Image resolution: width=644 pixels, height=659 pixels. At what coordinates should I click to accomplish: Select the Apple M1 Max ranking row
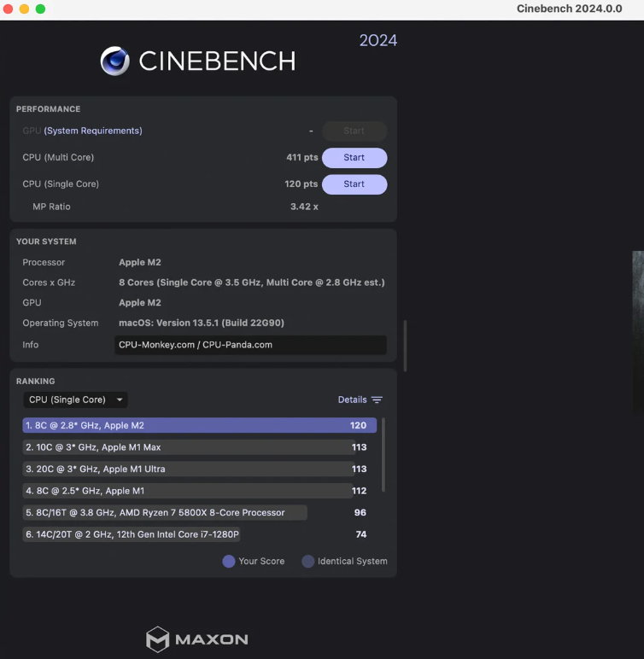point(188,447)
